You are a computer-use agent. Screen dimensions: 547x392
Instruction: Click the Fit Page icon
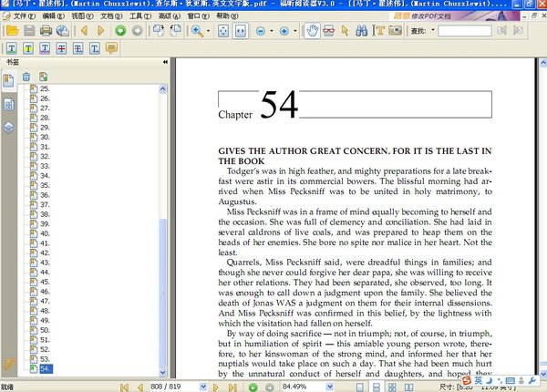pyautogui.click(x=223, y=31)
